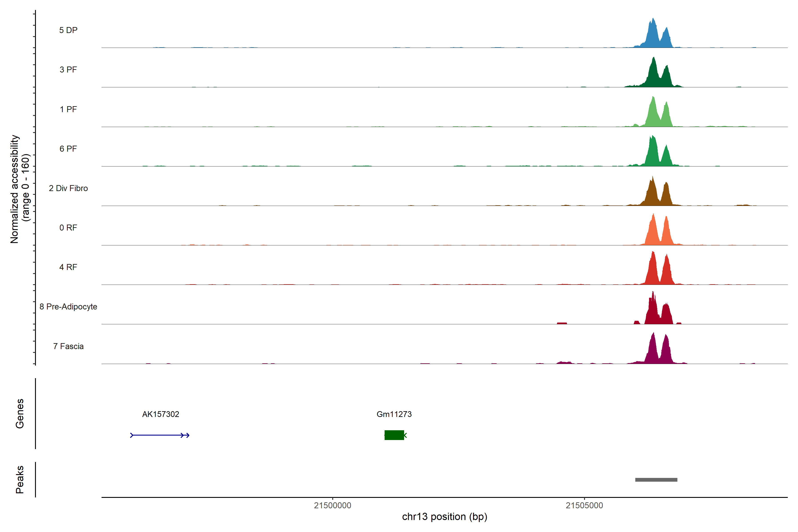Click the 3 PF track label

click(68, 70)
